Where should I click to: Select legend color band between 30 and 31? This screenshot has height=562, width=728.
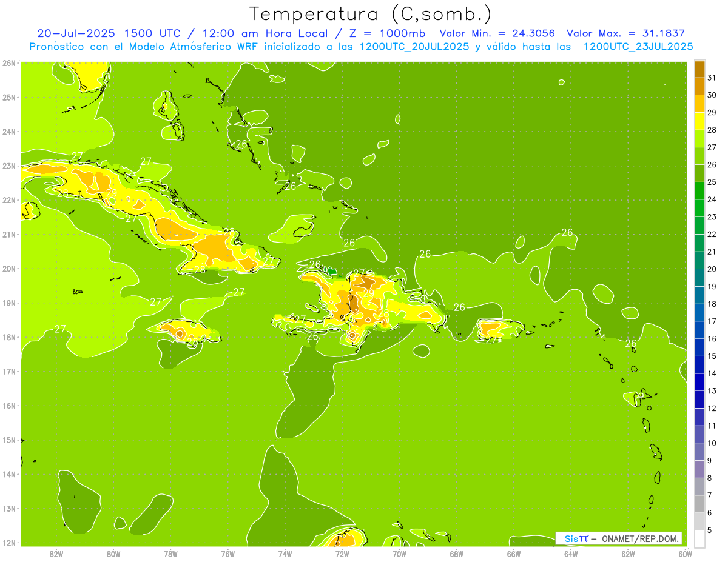(x=699, y=86)
